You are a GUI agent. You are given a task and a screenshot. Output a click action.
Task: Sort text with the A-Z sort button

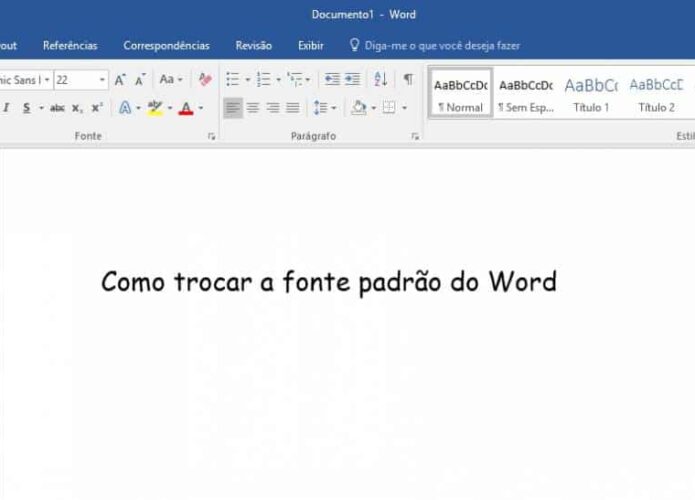pyautogui.click(x=380, y=80)
